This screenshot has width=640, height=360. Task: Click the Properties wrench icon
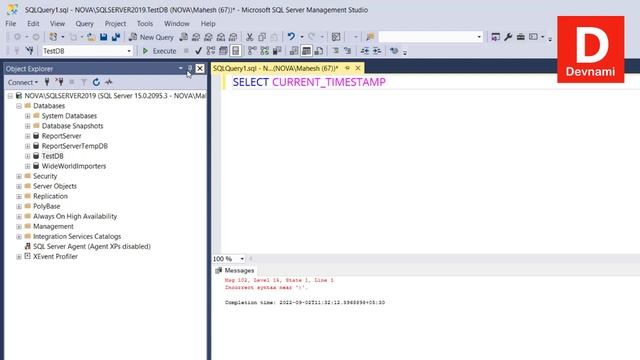[x=508, y=37]
